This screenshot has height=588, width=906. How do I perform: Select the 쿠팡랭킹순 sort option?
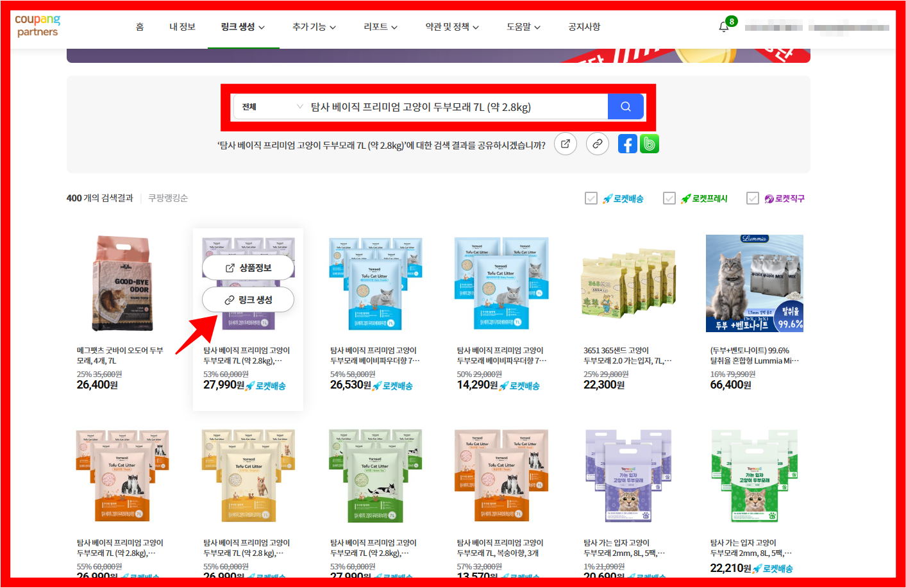[168, 198]
